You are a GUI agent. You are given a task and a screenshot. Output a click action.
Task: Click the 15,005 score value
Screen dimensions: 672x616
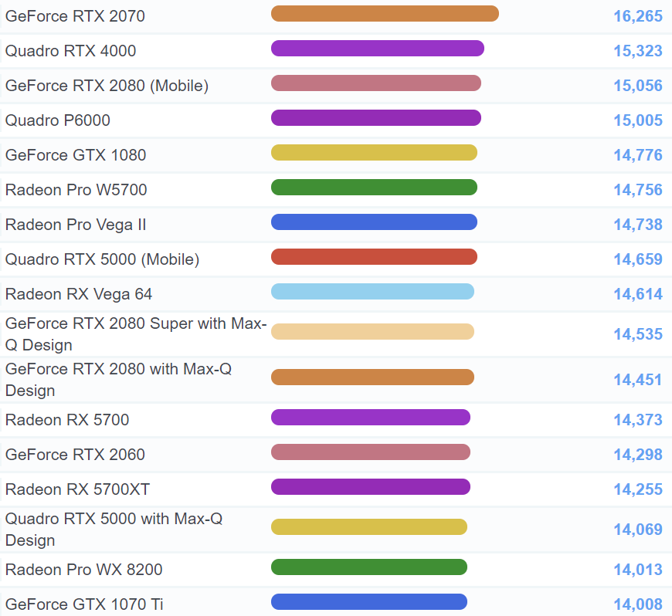638,120
